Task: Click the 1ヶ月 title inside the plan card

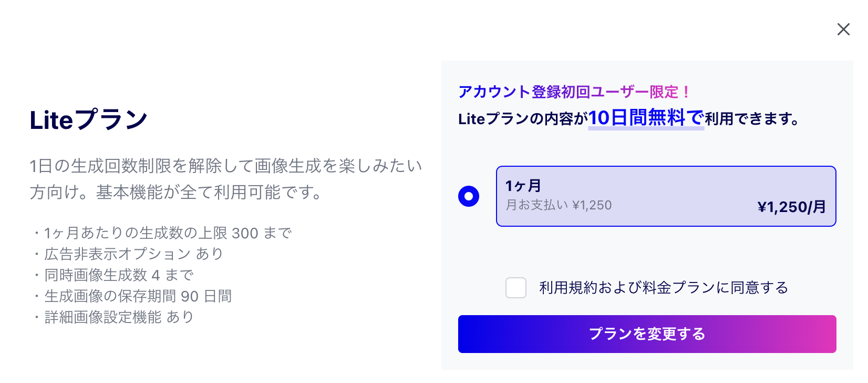Action: [x=523, y=186]
